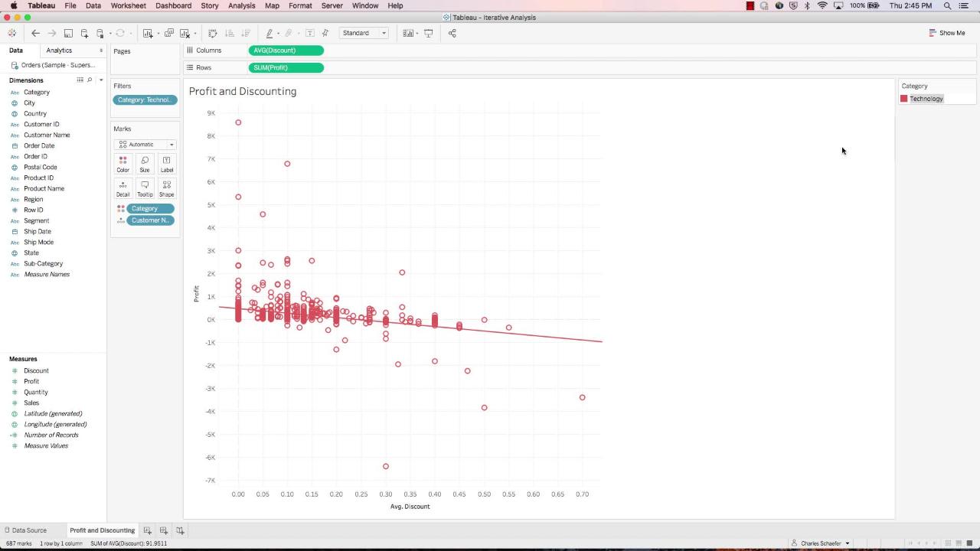Click the Dimensions search magnifier icon

(90, 80)
